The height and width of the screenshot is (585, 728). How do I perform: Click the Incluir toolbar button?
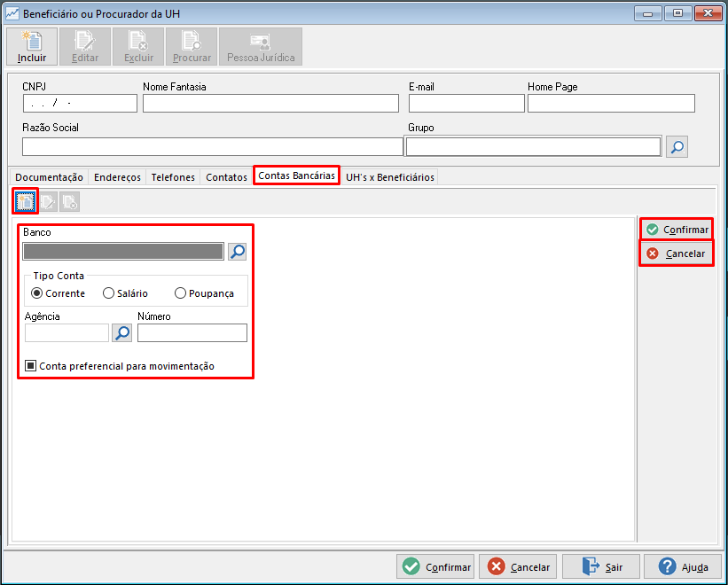tap(32, 46)
